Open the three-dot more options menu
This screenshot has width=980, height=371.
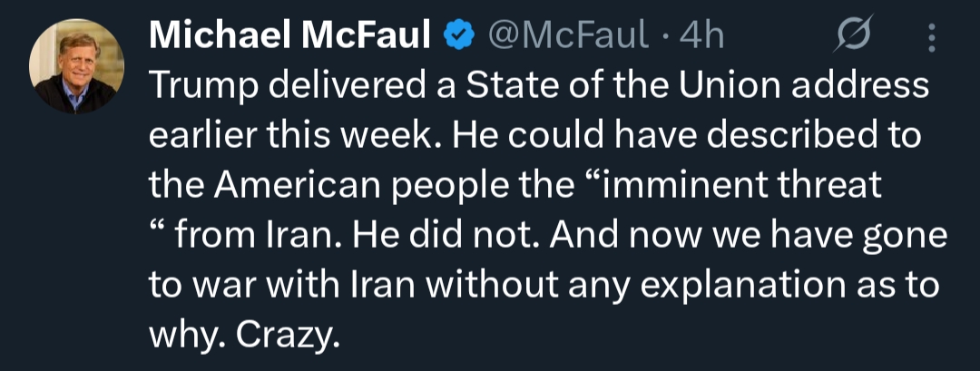click(931, 36)
